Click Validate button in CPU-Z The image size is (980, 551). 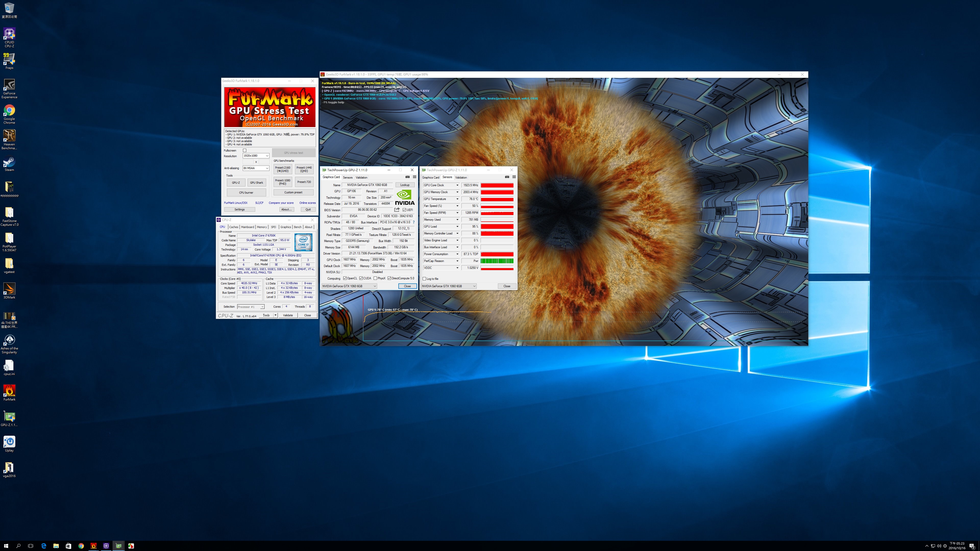coord(288,315)
